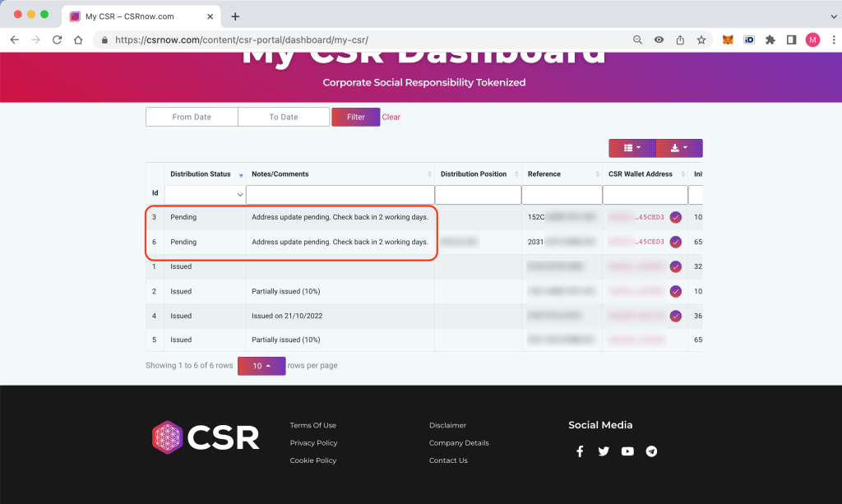Sort by Distribution Position column
The image size is (842, 504).
coord(478,174)
